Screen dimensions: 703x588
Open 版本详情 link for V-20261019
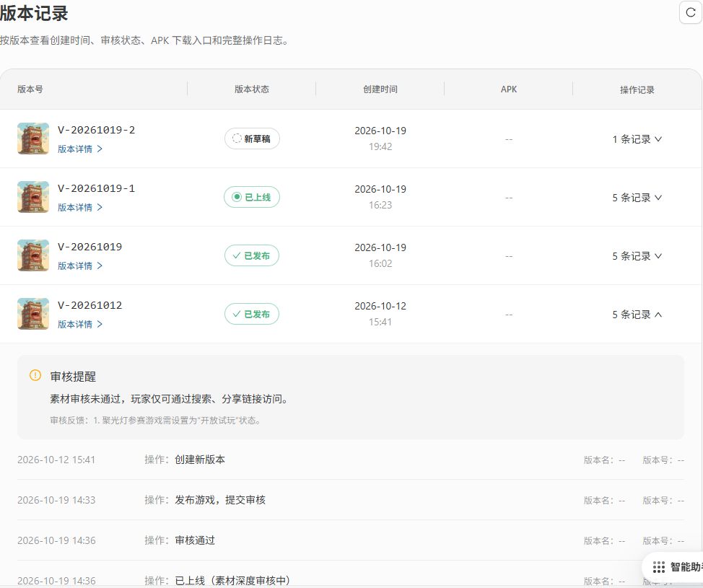80,266
